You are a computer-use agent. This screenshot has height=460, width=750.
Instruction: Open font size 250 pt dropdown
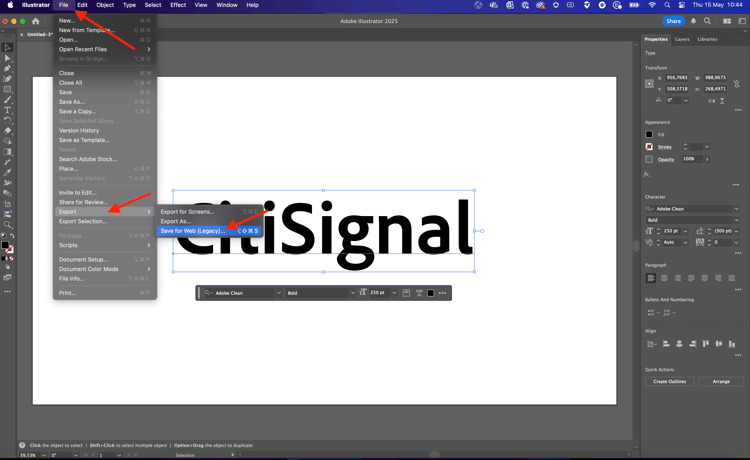coord(685,231)
